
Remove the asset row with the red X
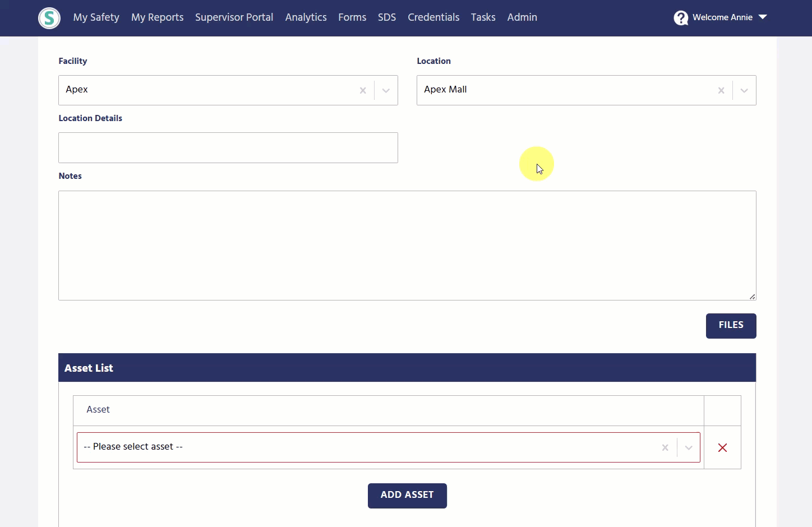tap(722, 447)
